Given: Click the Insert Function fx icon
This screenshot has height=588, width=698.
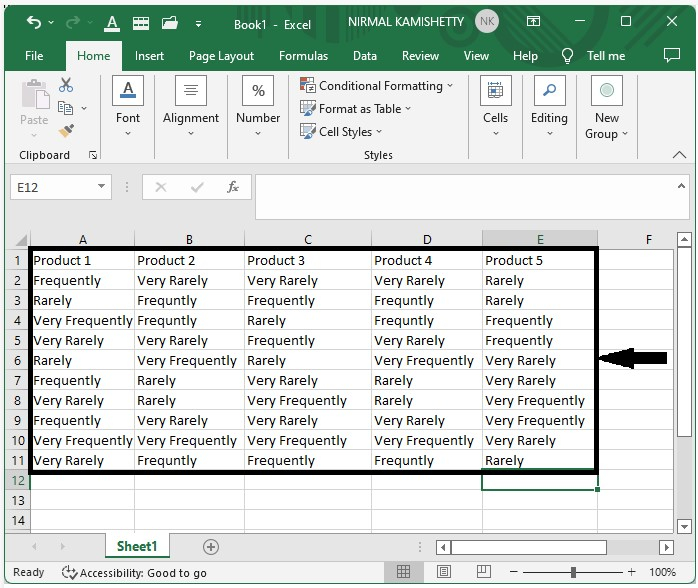Looking at the screenshot, I should [x=233, y=187].
